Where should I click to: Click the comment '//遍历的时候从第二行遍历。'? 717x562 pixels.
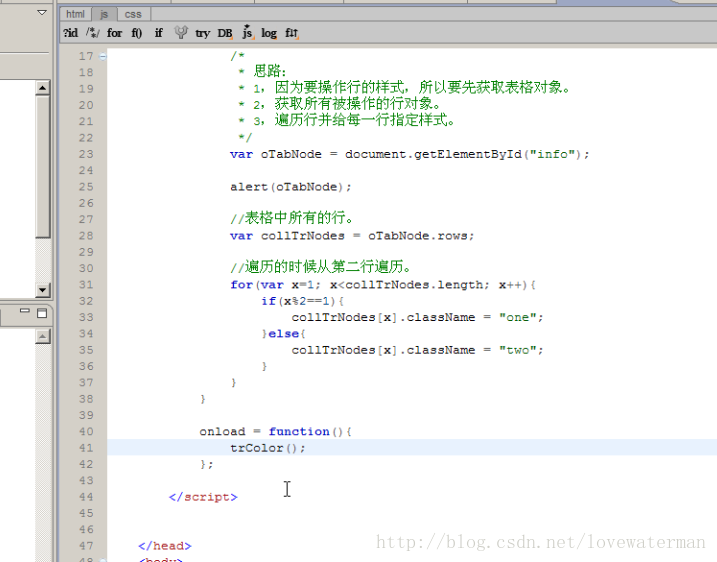321,267
